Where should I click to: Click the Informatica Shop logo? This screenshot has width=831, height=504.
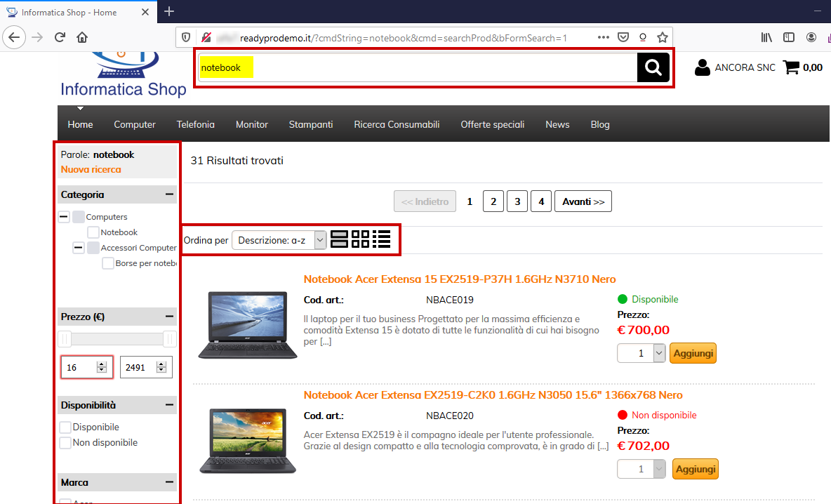coord(124,74)
